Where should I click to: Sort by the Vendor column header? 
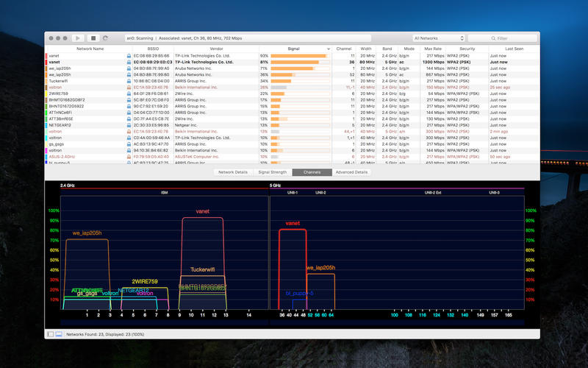tap(216, 49)
